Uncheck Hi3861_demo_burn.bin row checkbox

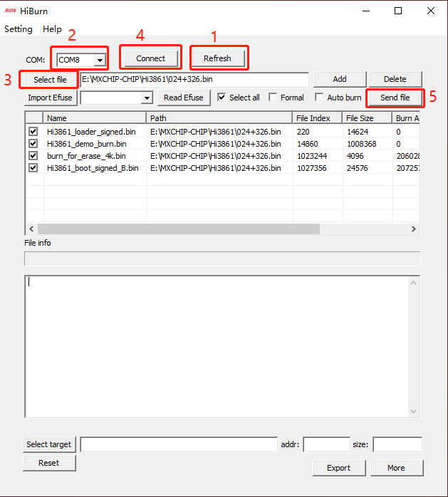pos(33,144)
